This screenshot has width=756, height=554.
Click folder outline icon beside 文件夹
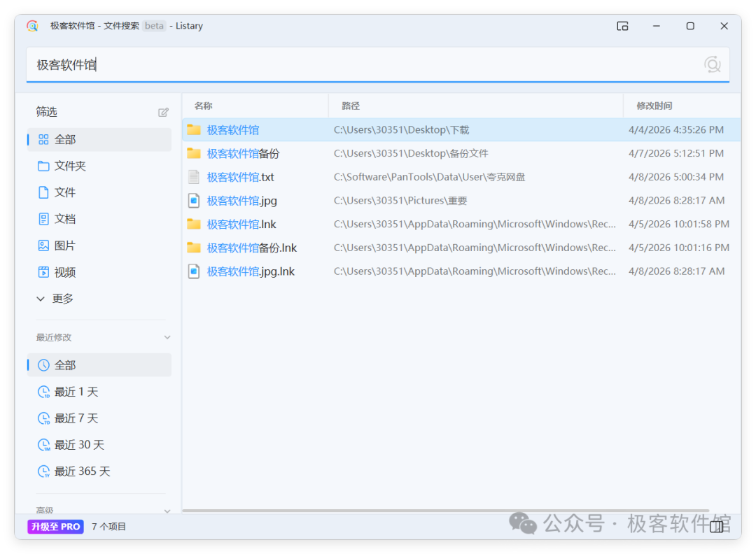43,166
